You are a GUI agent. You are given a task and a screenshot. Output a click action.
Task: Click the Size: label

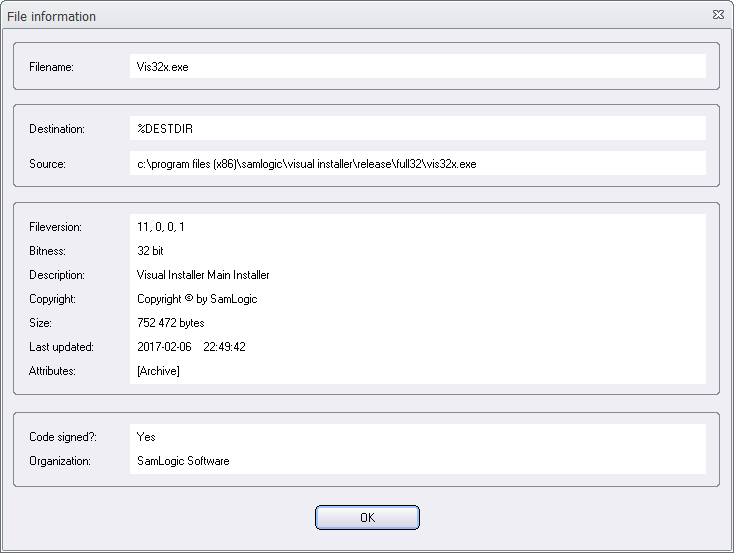[x=40, y=323]
